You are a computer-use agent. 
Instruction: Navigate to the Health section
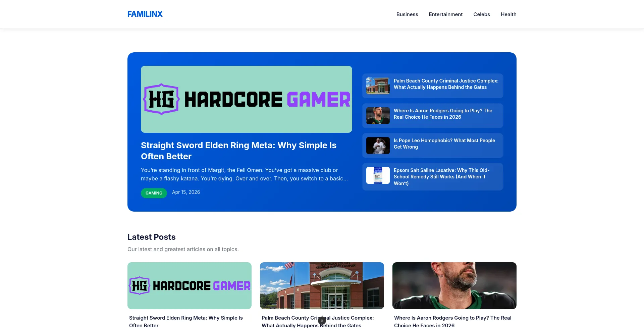tap(508, 14)
